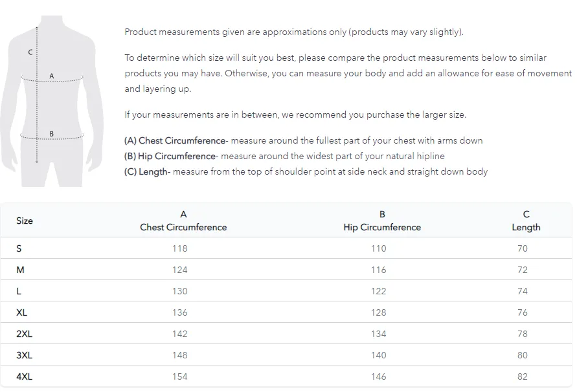Click the (C) Length description text

(306, 171)
